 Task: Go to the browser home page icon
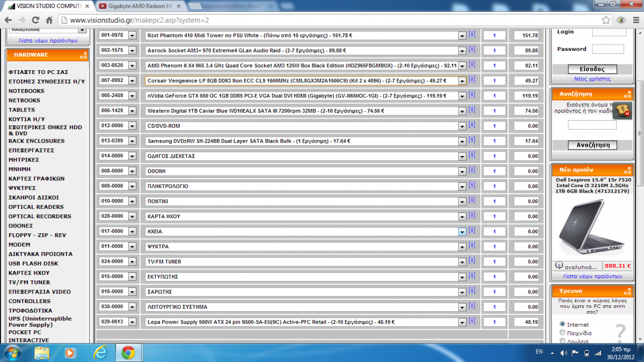coord(49,20)
